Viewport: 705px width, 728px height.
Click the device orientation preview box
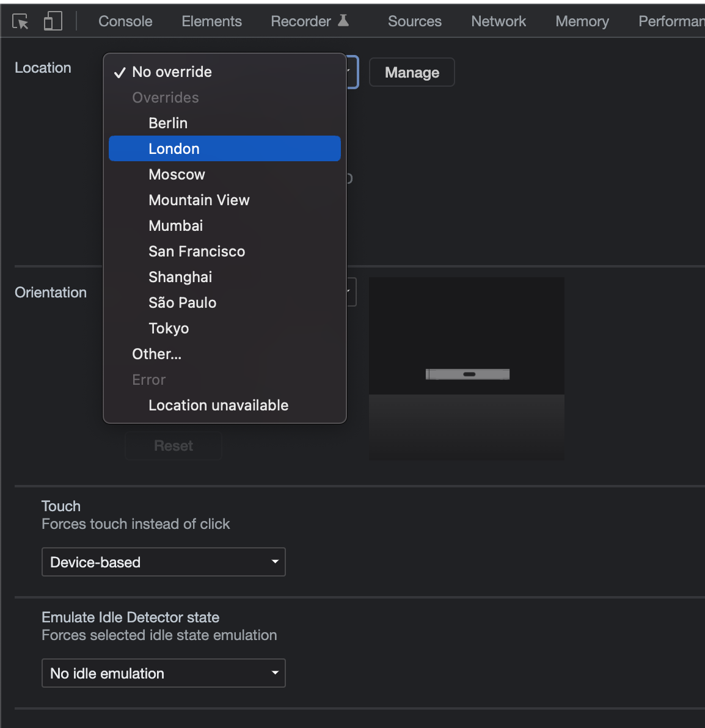[466, 368]
